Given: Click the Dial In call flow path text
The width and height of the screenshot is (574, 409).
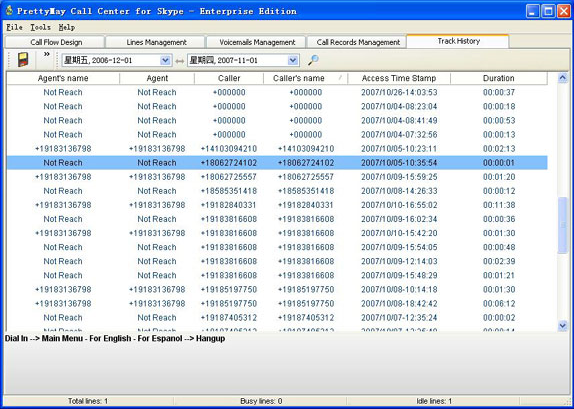Looking at the screenshot, I should point(115,339).
